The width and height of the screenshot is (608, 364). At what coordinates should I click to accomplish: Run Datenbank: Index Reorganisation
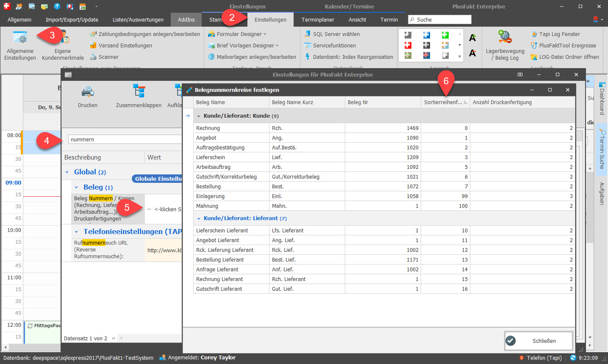349,57
